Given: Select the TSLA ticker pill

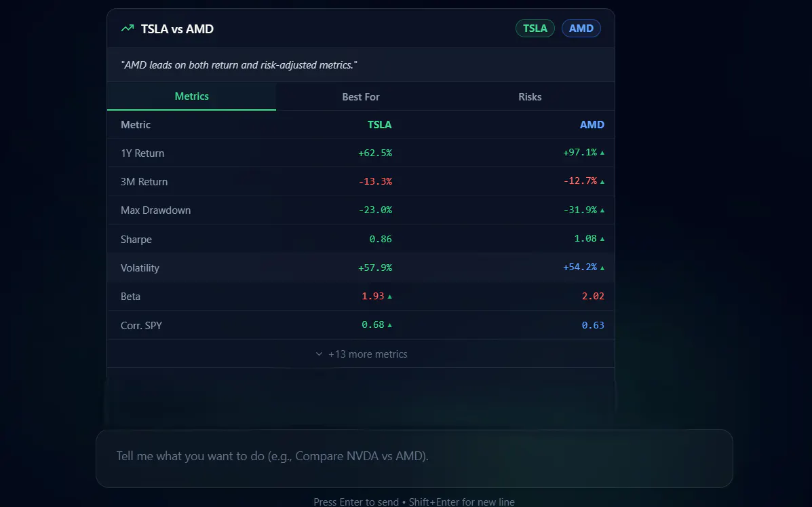Looking at the screenshot, I should (535, 29).
